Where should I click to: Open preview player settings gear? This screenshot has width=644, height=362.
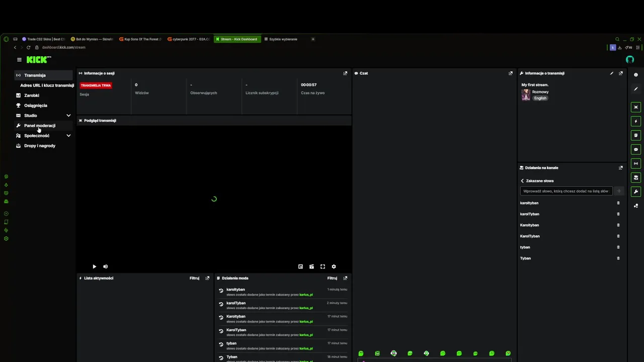334,267
